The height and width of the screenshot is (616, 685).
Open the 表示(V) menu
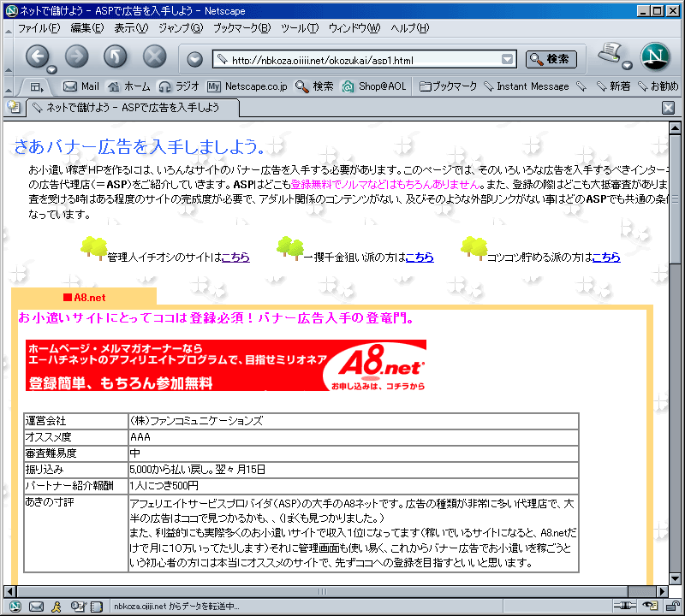(131, 28)
